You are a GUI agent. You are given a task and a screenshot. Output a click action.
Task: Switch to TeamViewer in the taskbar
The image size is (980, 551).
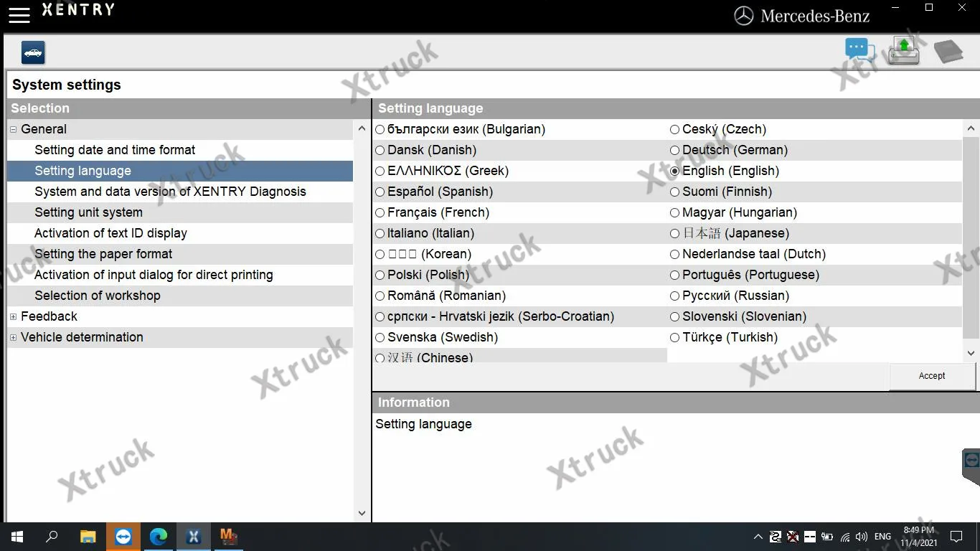point(123,537)
